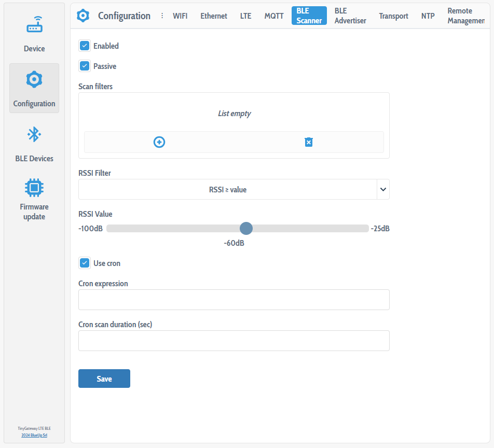Delete scan filters with trash icon
494x448 pixels.
[309, 142]
